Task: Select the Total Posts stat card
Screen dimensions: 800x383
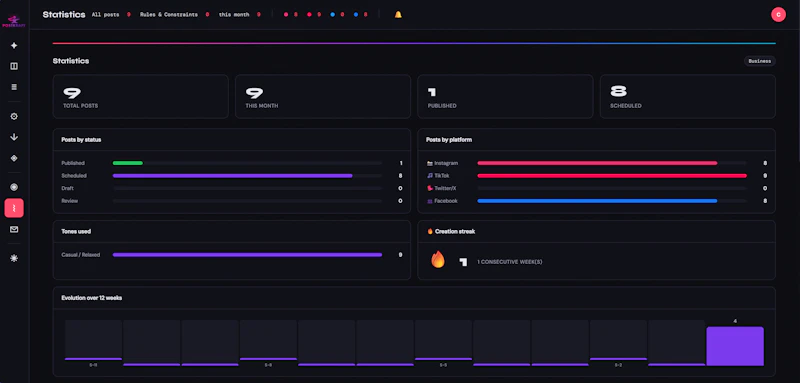Action: pos(141,96)
